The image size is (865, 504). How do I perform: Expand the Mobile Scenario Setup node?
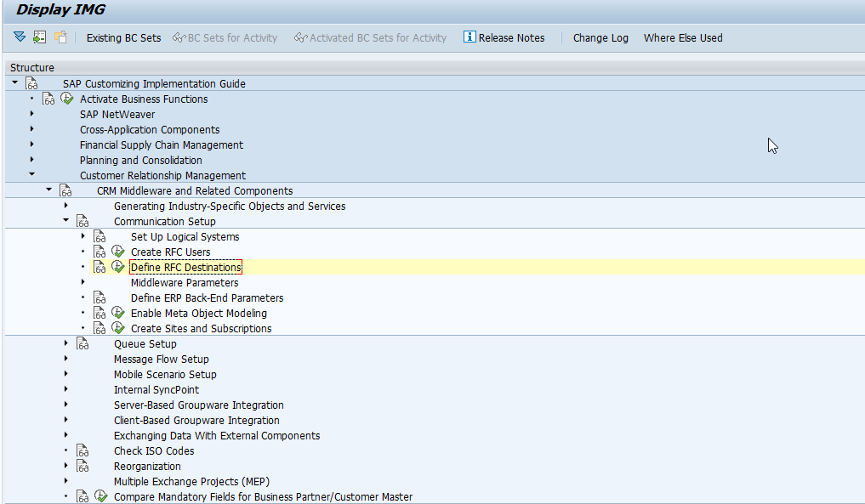click(x=66, y=373)
